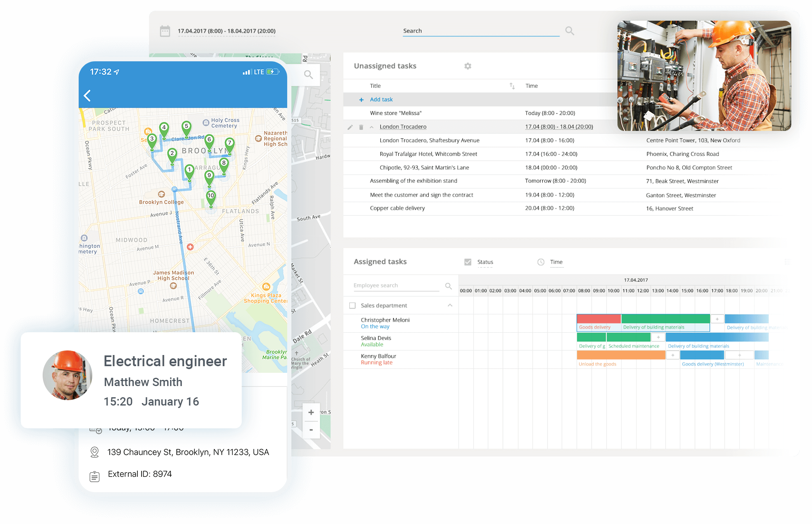Click the Add task link
Viewport: 812px width, 524px height.
coord(381,99)
